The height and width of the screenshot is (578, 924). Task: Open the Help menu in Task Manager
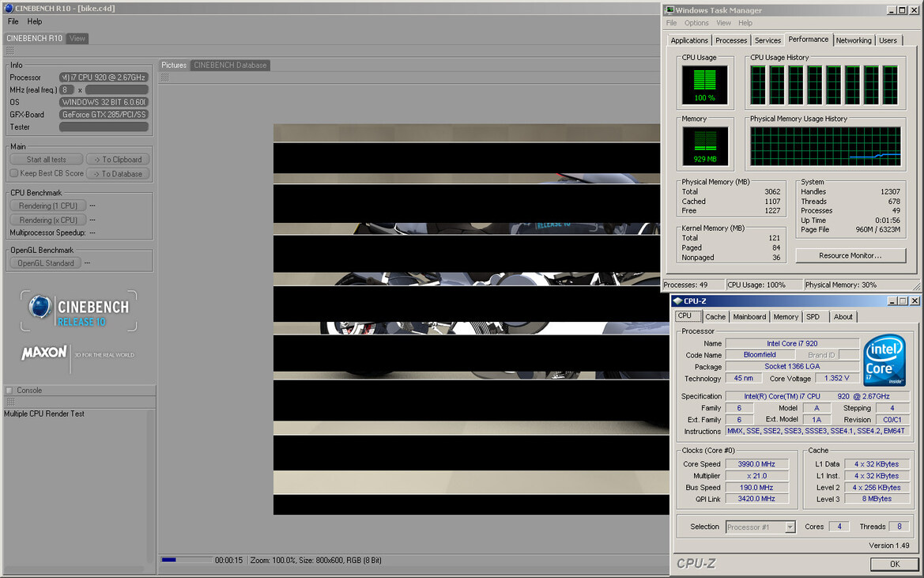click(x=745, y=23)
